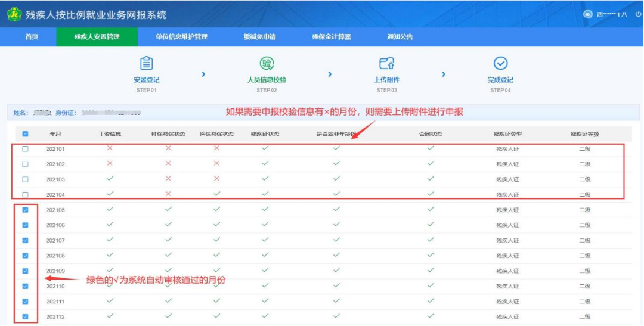The height and width of the screenshot is (326, 644).
Task: Click the 安置登记 clipboard step icon
Action: click(146, 63)
